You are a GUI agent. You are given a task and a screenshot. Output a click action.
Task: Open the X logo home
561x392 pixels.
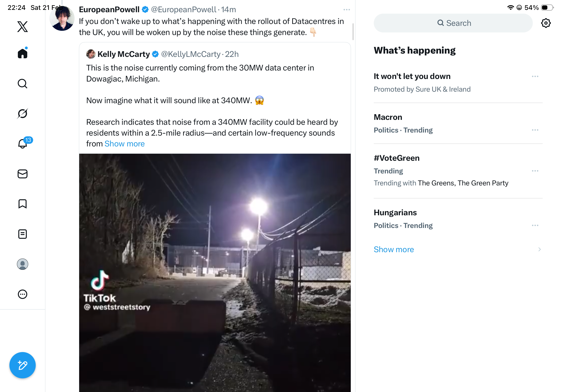click(23, 26)
